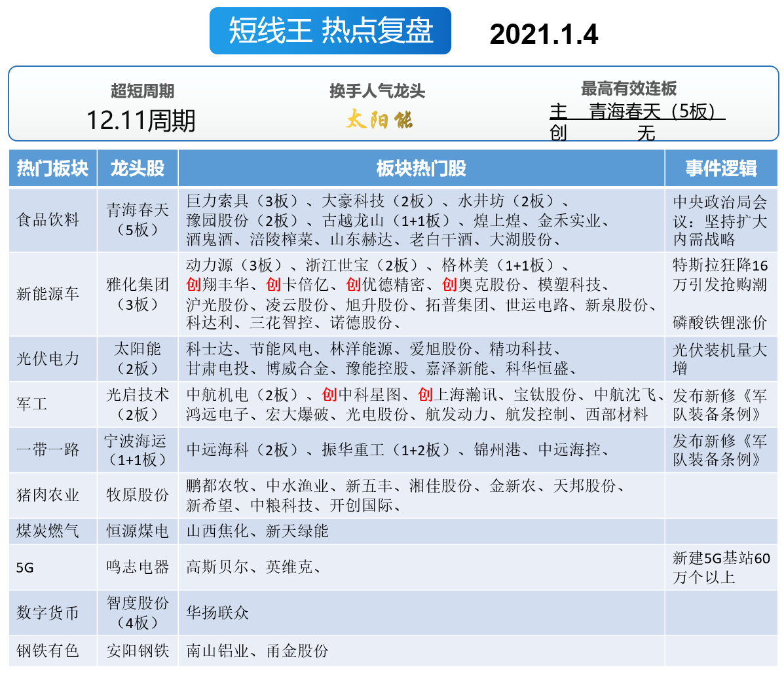Viewport: 784px width, 676px height.
Task: Click 三花智控 stock name
Action: tap(282, 322)
